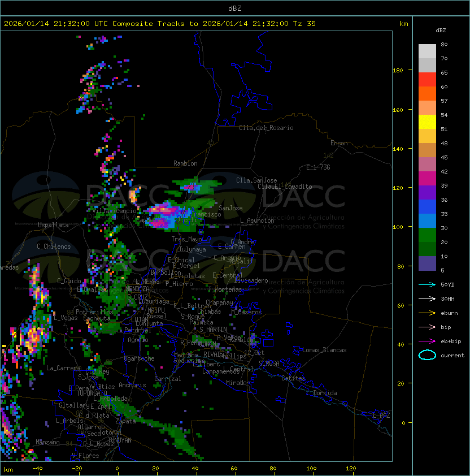
Task: Click the L_Vegas place label
Action: [66, 318]
